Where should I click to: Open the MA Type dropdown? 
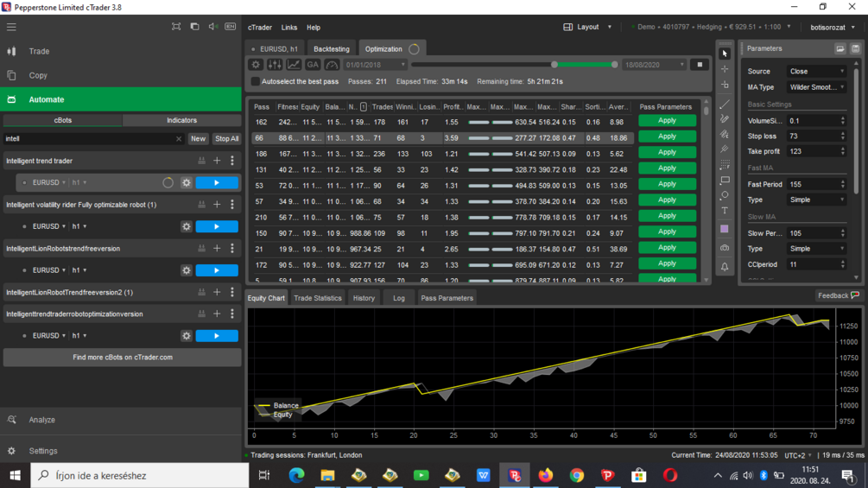pyautogui.click(x=816, y=87)
